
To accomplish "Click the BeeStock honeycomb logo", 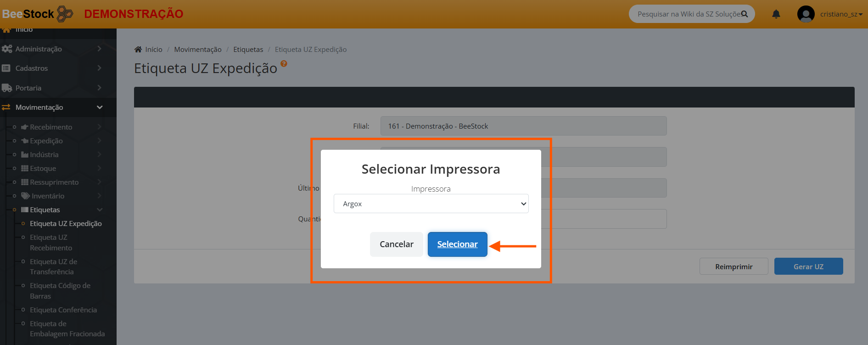I will pyautogui.click(x=65, y=14).
